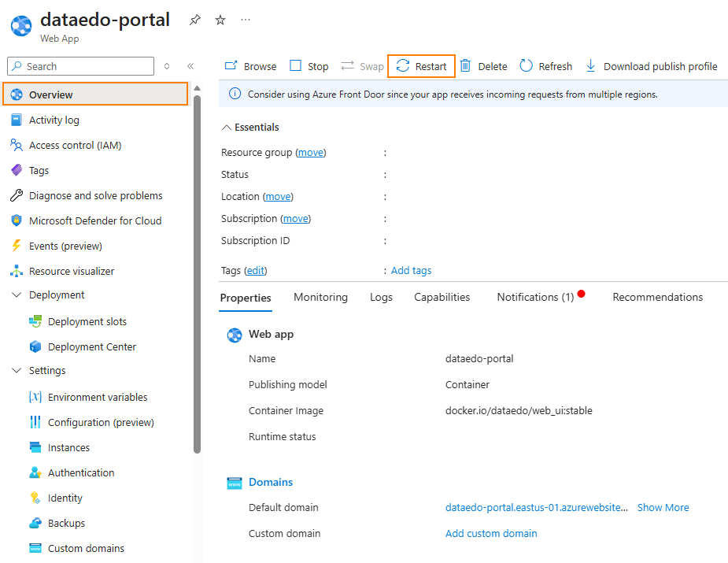
Task: Collapse the Deployment section
Action: pos(17,295)
